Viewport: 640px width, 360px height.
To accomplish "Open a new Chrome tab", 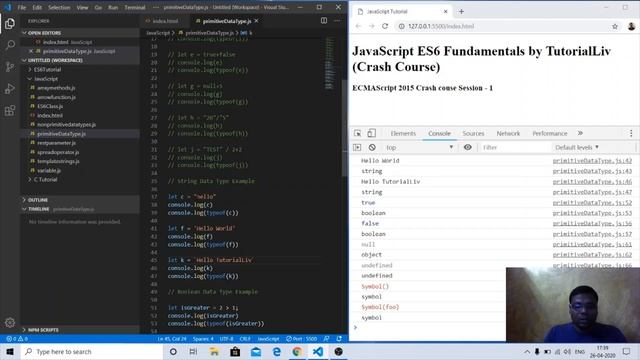I will (461, 11).
